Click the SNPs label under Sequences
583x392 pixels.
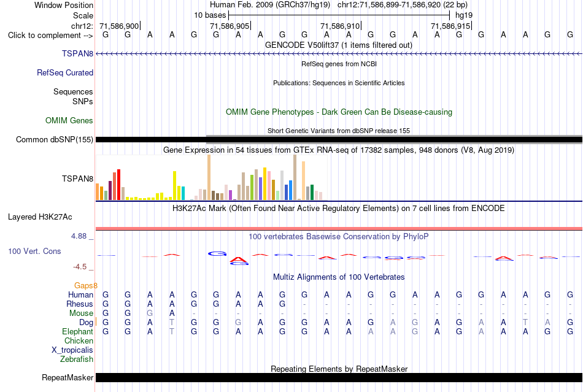(x=83, y=101)
